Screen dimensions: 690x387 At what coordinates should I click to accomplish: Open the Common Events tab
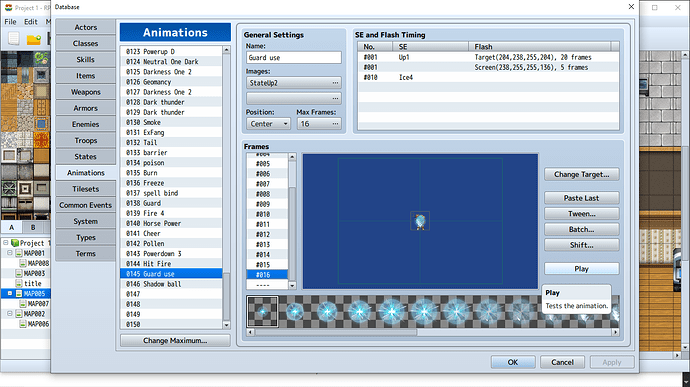tap(85, 205)
